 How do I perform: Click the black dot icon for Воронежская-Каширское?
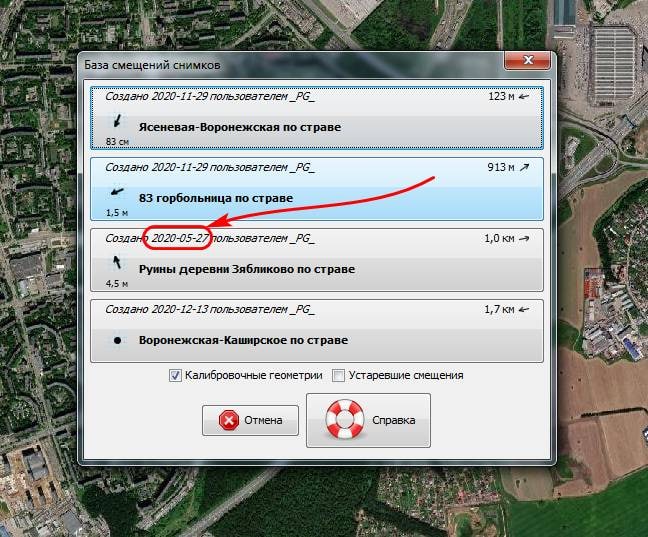117,340
